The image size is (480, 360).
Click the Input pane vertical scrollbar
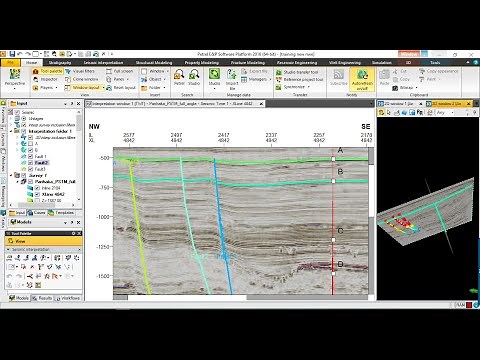coord(79,155)
